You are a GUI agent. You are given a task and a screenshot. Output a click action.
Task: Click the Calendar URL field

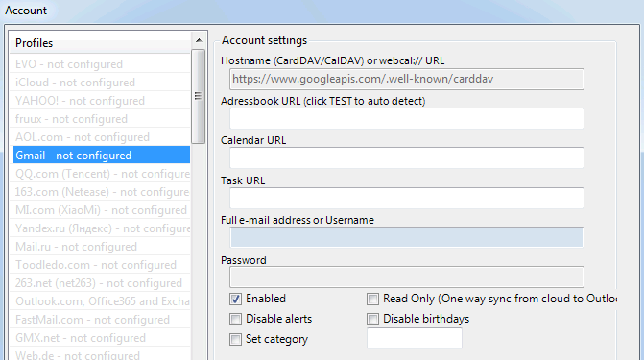407,157
